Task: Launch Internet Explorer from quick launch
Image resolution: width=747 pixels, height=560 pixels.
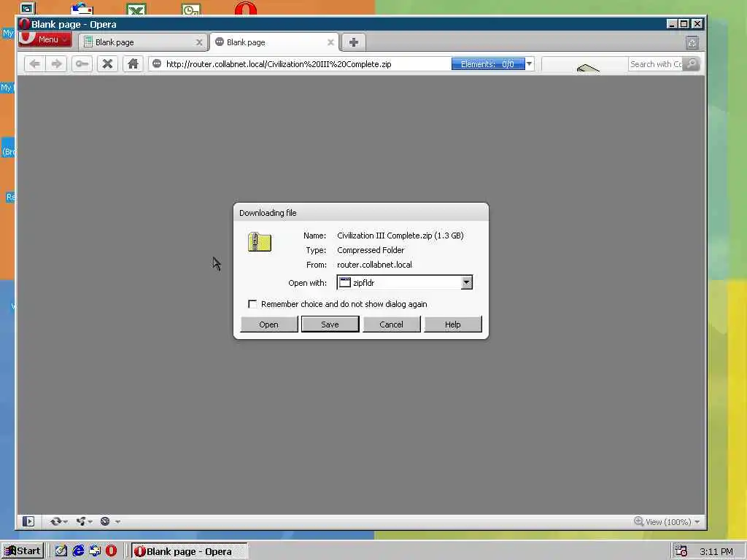Action: pyautogui.click(x=78, y=551)
